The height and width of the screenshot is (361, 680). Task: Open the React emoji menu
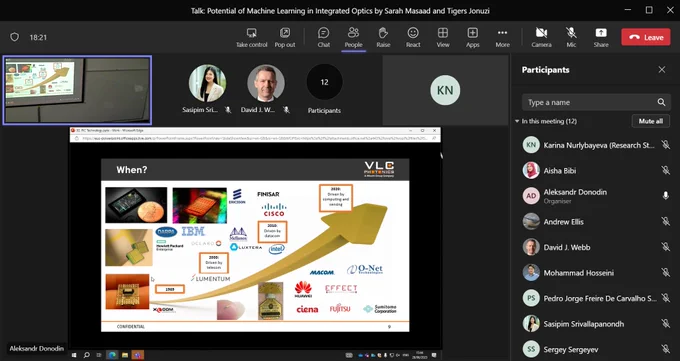413,38
